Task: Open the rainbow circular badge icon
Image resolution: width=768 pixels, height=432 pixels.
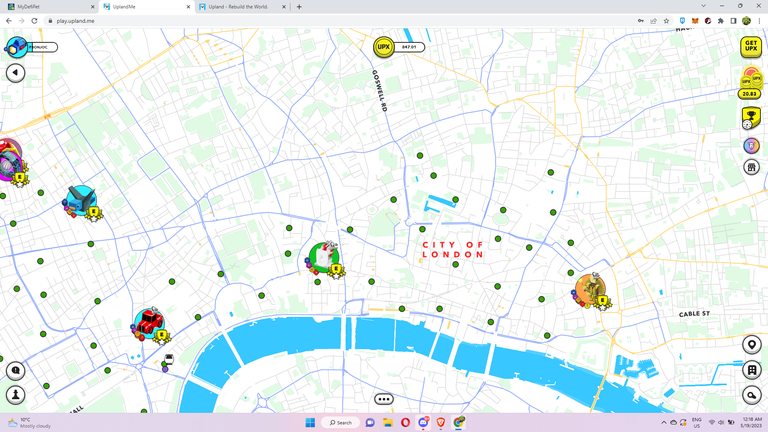Action: pyautogui.click(x=751, y=145)
